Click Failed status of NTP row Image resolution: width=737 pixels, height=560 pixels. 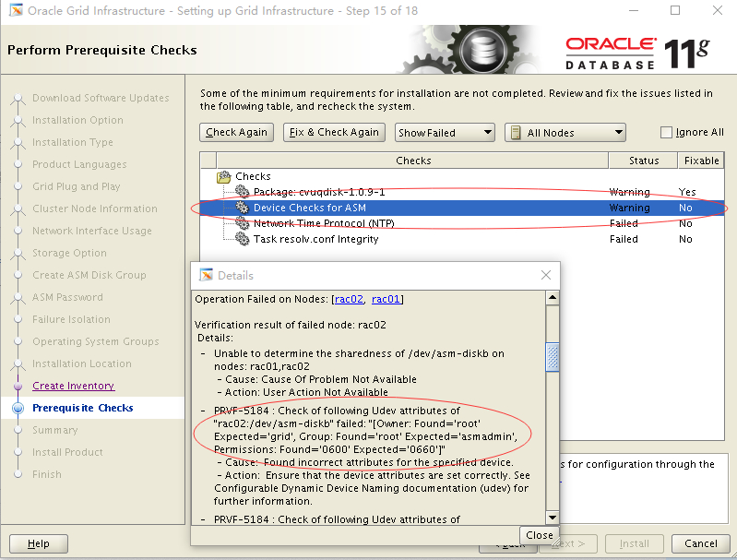coord(624,223)
